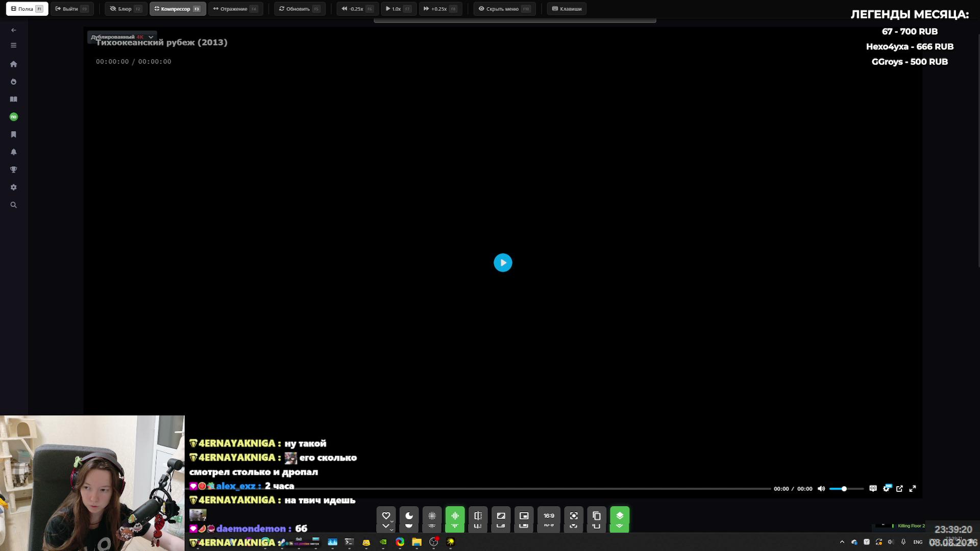
Task: Open the NVIDIA app from taskbar
Action: (383, 542)
